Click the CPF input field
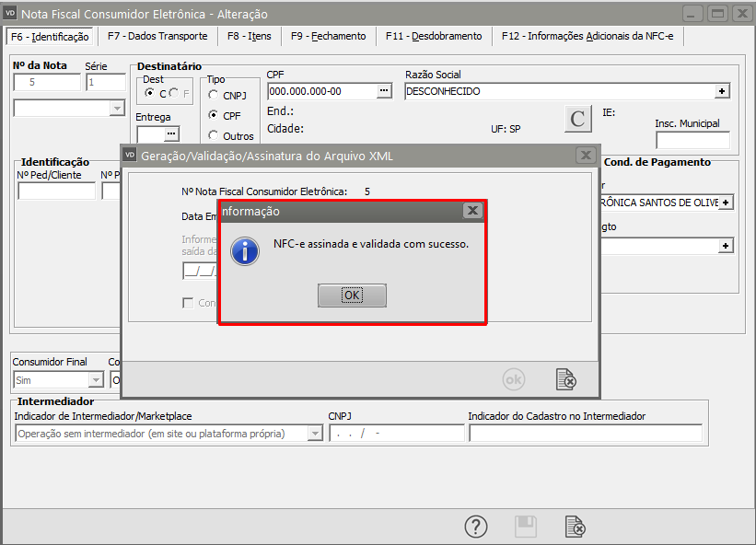Viewport: 756px width, 545px height. [322, 91]
